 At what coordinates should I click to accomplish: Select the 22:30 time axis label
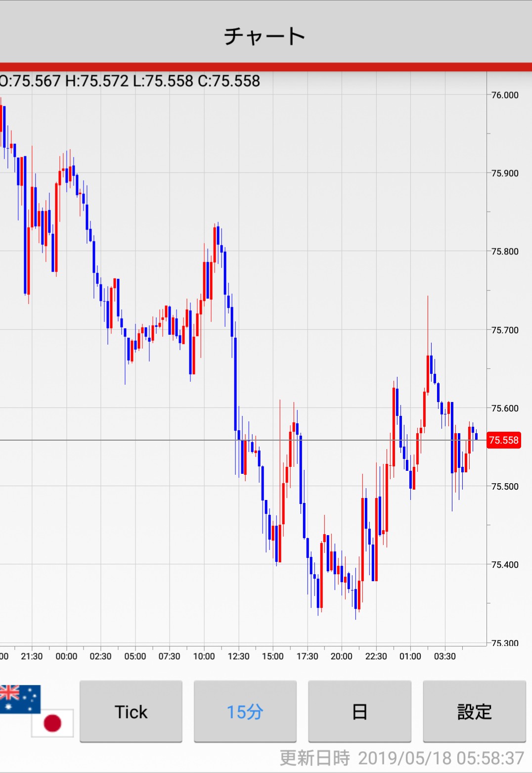tap(376, 656)
